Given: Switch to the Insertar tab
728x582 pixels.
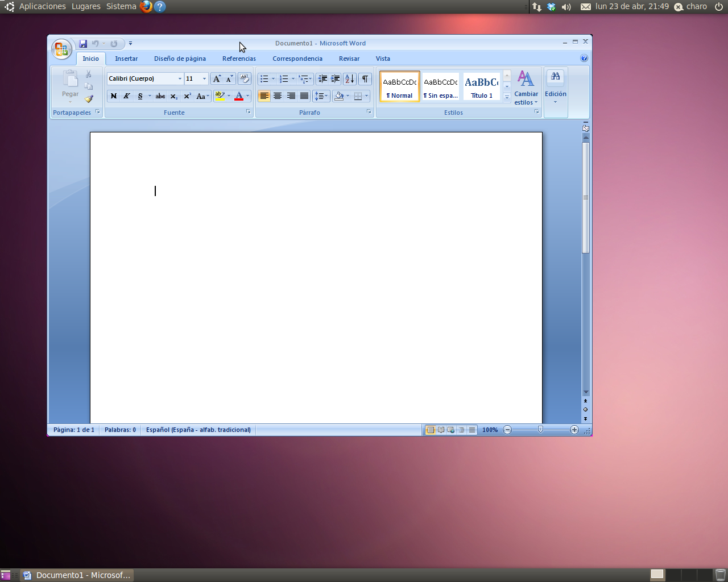Looking at the screenshot, I should (x=126, y=59).
